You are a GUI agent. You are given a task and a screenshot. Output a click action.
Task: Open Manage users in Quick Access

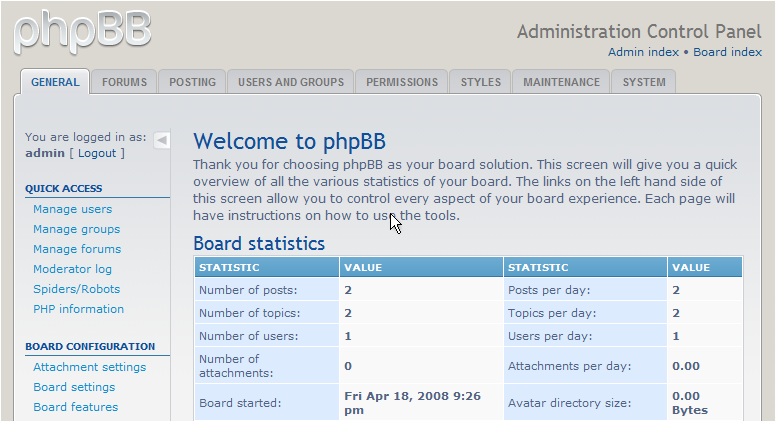[x=72, y=209]
